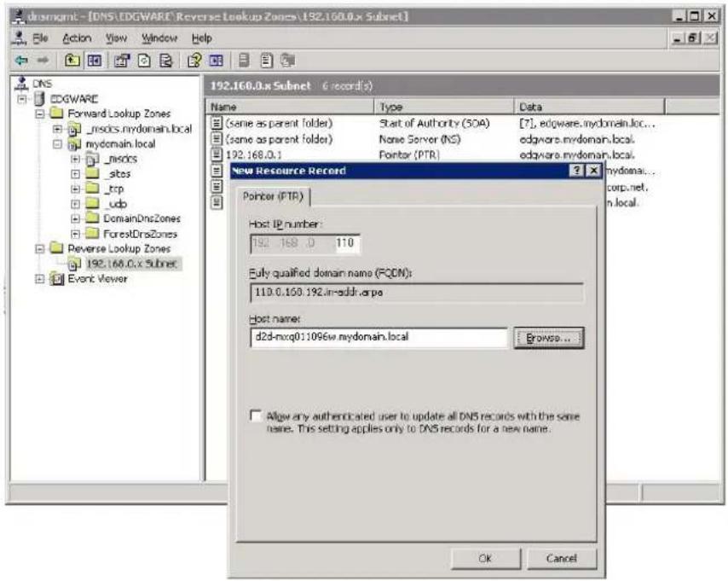728x581 pixels.
Task: Select the Pointer (PTR) tab
Action: coord(273,196)
